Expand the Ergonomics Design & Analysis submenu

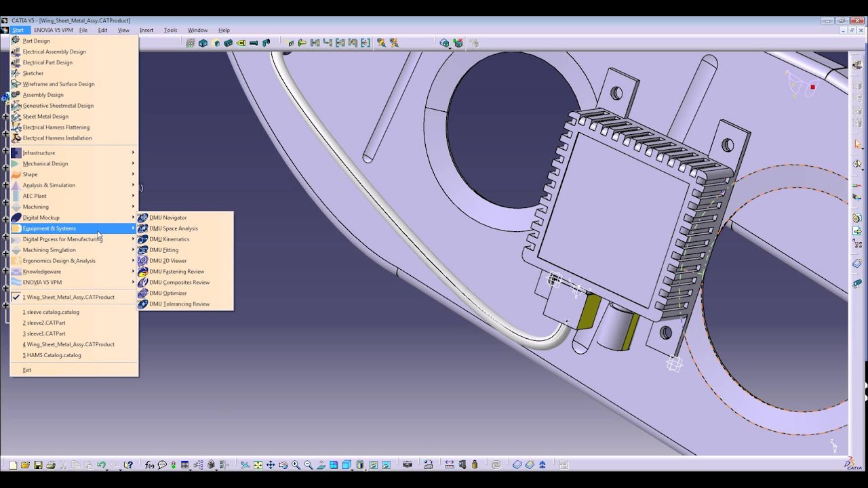[x=73, y=260]
